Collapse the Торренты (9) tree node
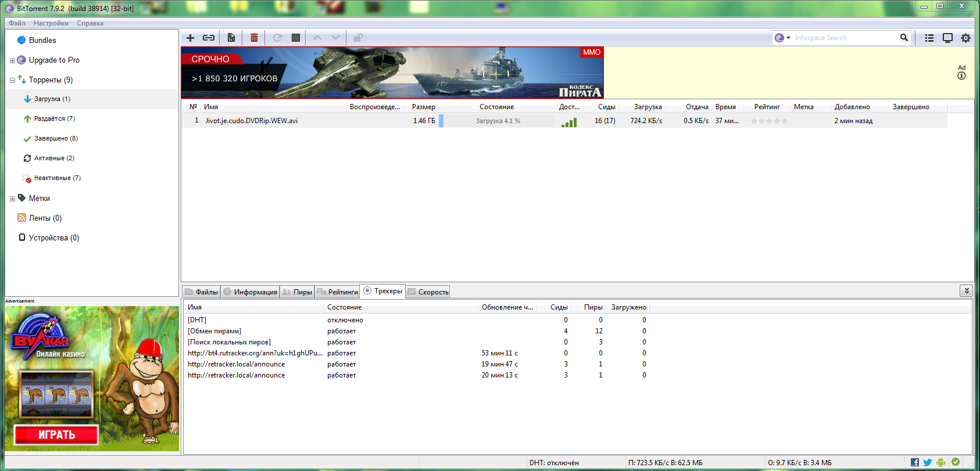The width and height of the screenshot is (980, 471). point(12,80)
